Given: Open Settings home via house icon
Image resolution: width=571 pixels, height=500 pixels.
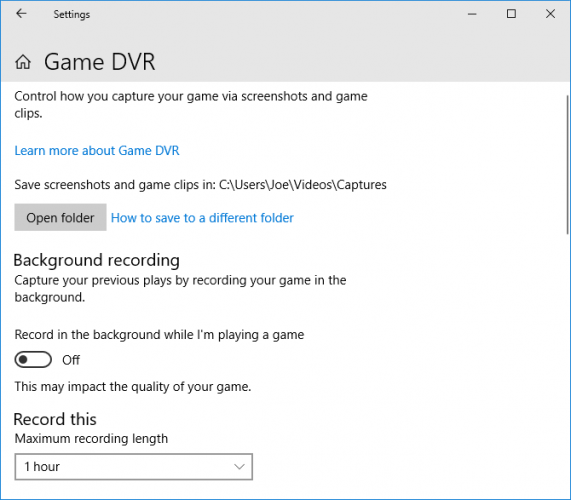Looking at the screenshot, I should 23,62.
